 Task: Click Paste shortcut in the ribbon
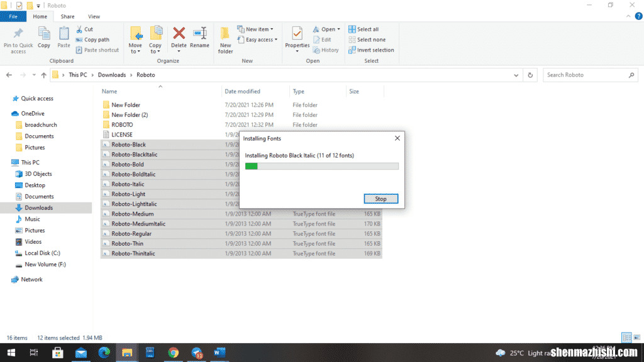pyautogui.click(x=97, y=50)
